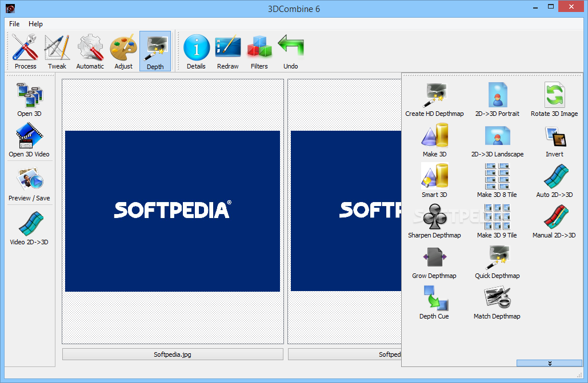This screenshot has width=588, height=383.
Task: Select the left Softpedia image preview
Action: pos(173,211)
